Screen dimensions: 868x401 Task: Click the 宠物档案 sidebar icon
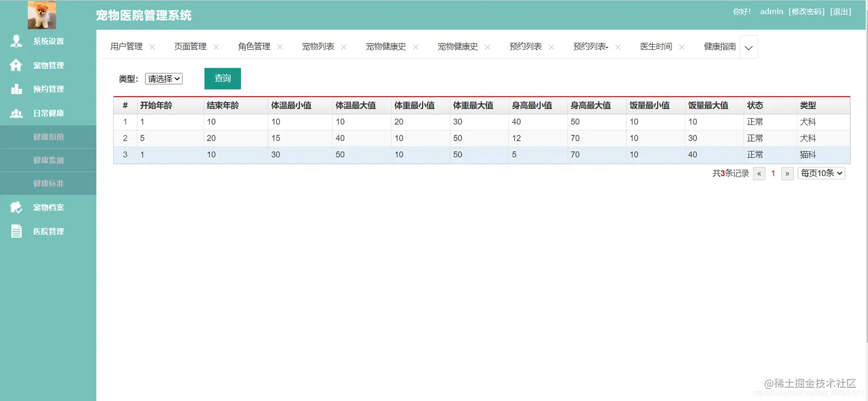17,207
